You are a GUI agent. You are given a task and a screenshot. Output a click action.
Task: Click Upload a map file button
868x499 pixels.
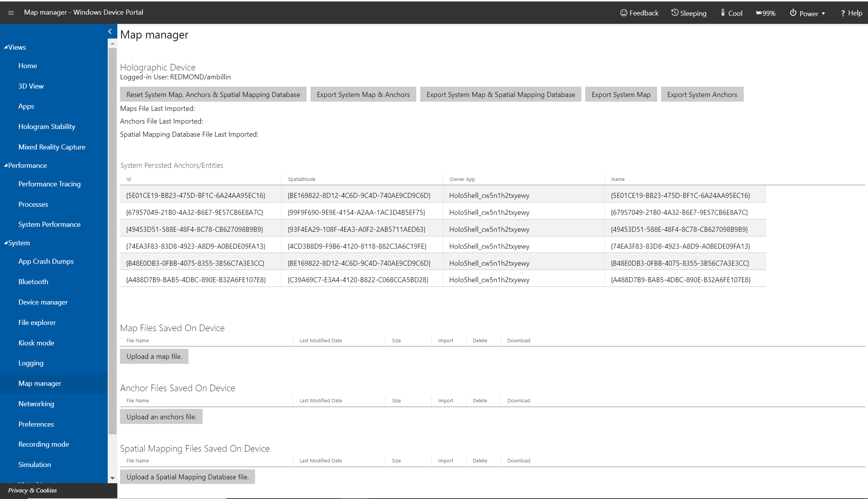click(x=154, y=356)
